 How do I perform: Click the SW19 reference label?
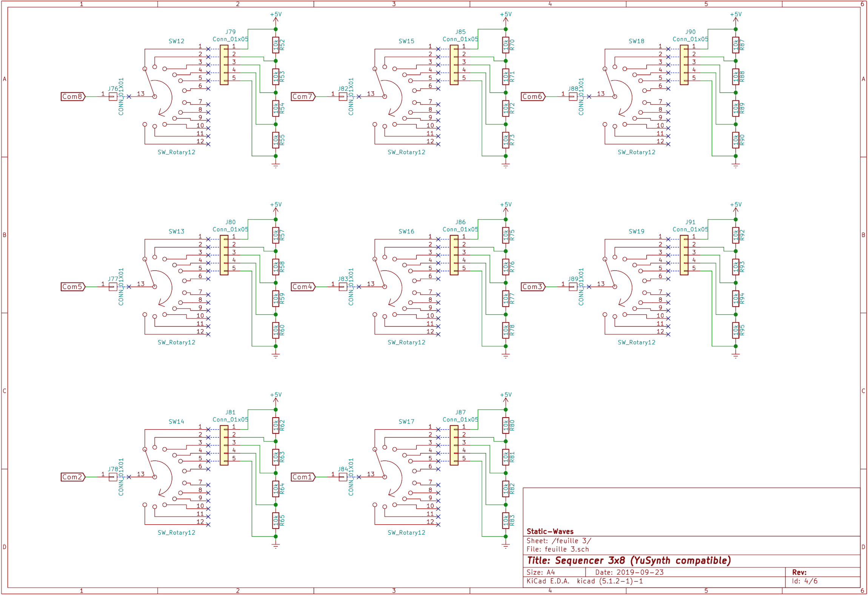coord(637,231)
